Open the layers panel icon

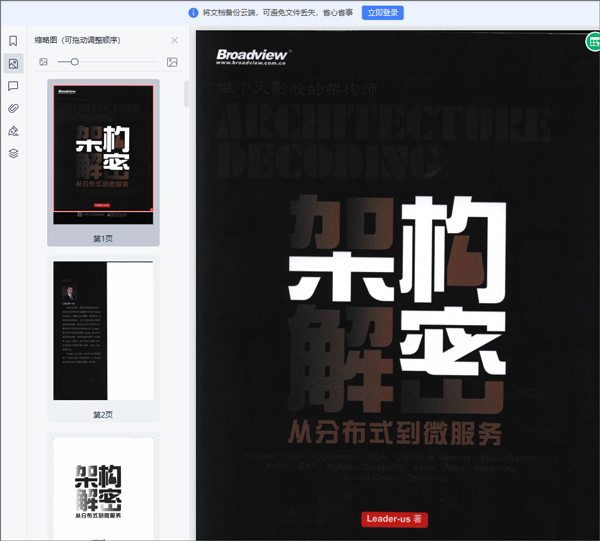[13, 153]
